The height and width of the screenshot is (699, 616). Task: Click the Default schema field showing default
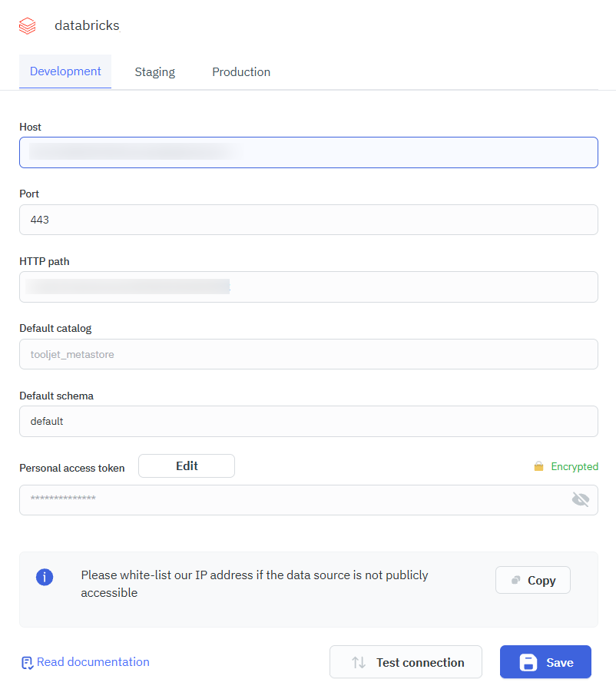coord(307,421)
